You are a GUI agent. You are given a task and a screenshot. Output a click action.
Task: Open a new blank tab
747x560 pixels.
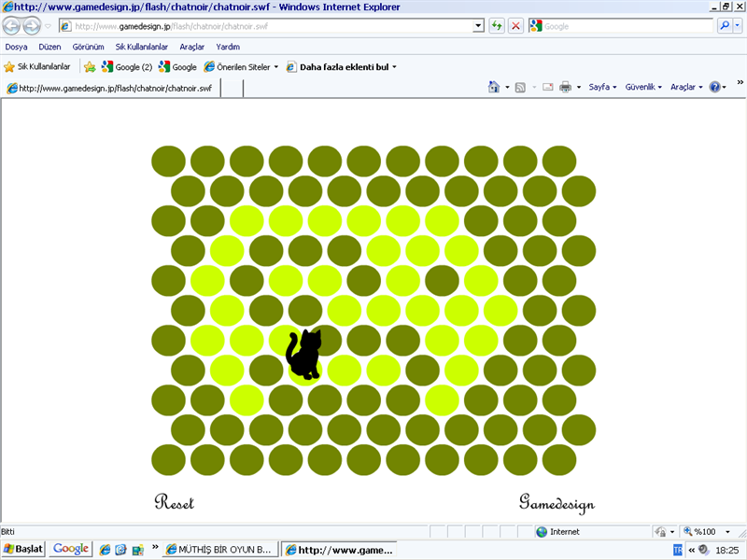pos(232,89)
